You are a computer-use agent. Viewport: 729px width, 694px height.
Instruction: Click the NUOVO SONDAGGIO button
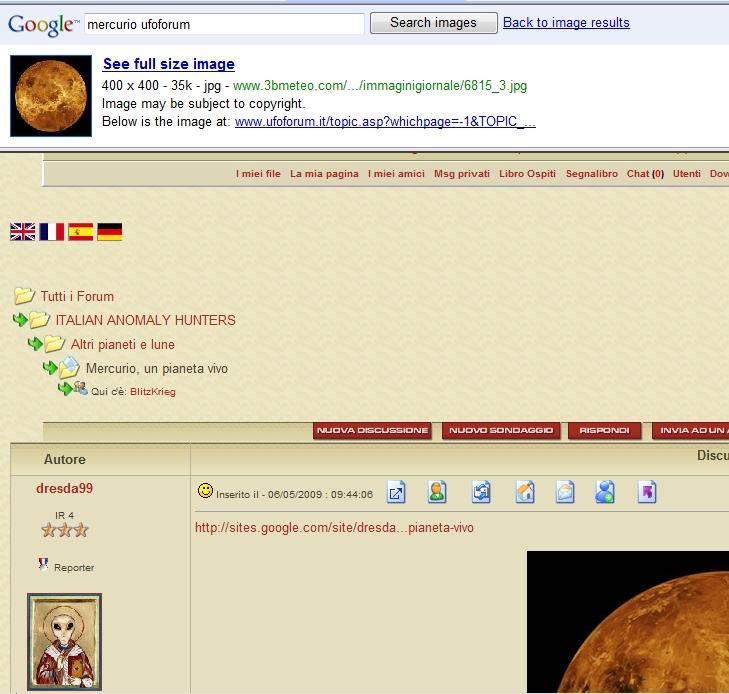[x=501, y=430]
